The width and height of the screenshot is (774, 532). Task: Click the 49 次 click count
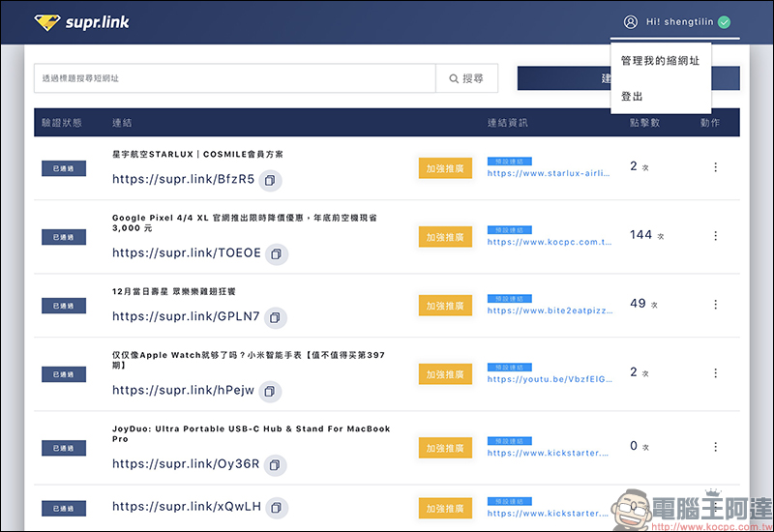pos(643,304)
